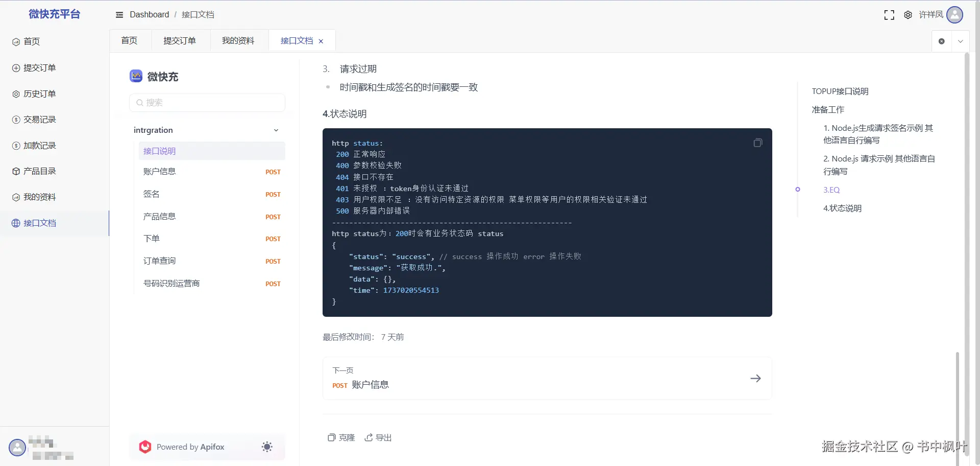Image resolution: width=980 pixels, height=466 pixels.
Task: Click the 微快充 project logo above search
Action: [x=136, y=76]
